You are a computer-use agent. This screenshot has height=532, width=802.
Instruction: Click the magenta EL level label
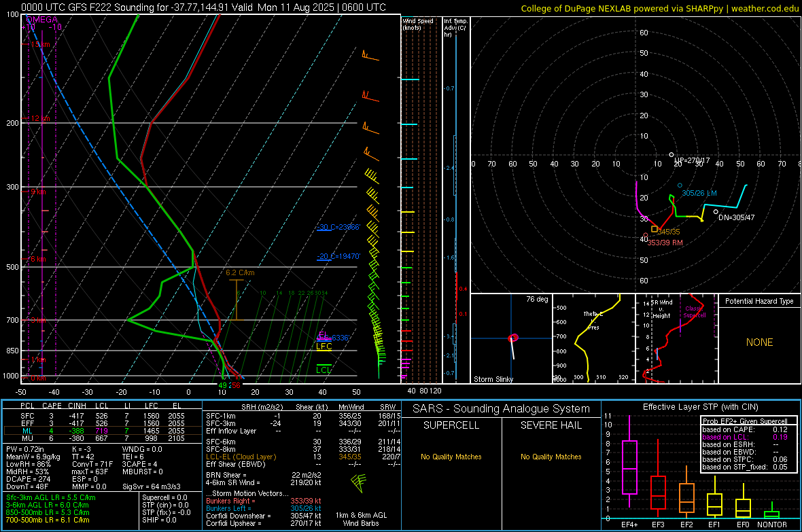pos(323,335)
